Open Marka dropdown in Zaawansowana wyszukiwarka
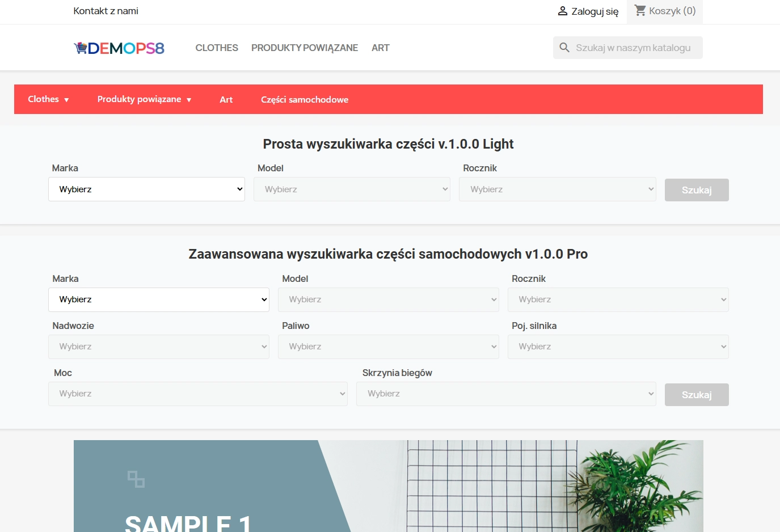Image resolution: width=780 pixels, height=532 pixels. click(159, 299)
